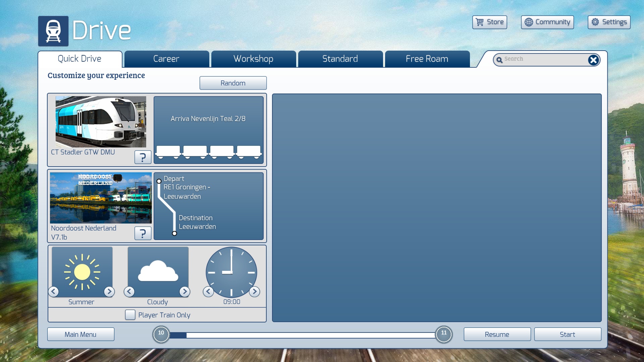Viewport: 644px width, 362px height.
Task: Open help for Noordoost Nederland route
Action: [x=143, y=233]
